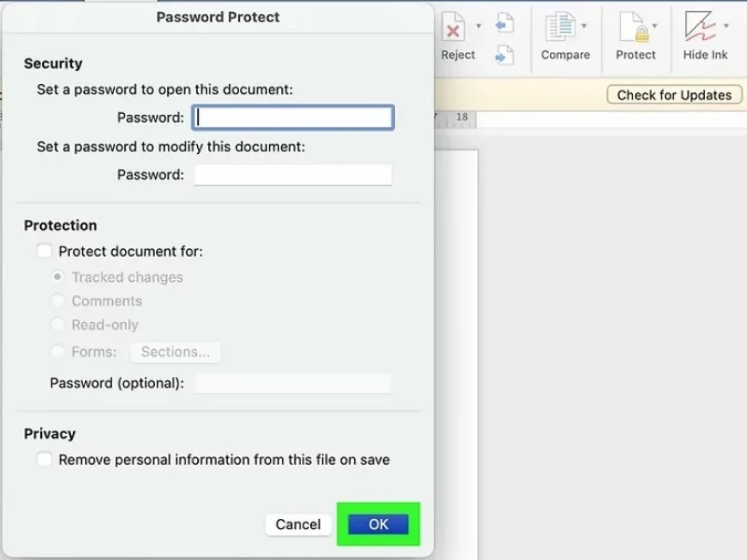747x560 pixels.
Task: Enable the Protect document for checkbox
Action: click(44, 251)
